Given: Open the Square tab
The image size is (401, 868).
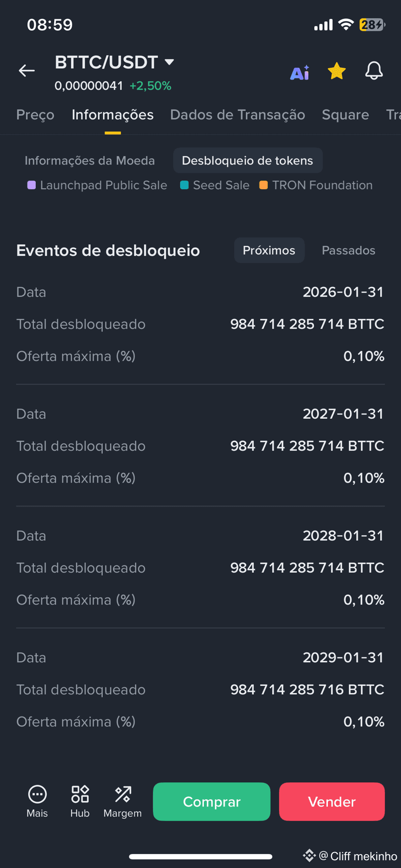Looking at the screenshot, I should click(345, 115).
